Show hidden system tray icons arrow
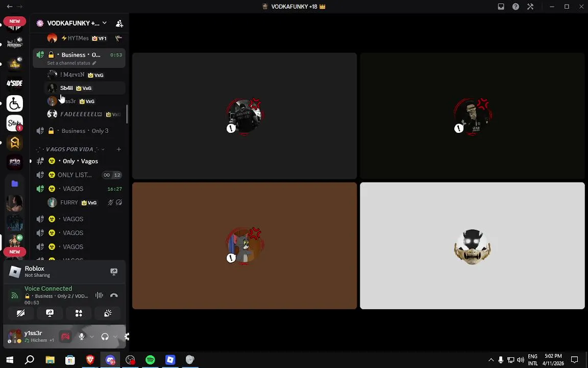The image size is (588, 368). point(491,360)
